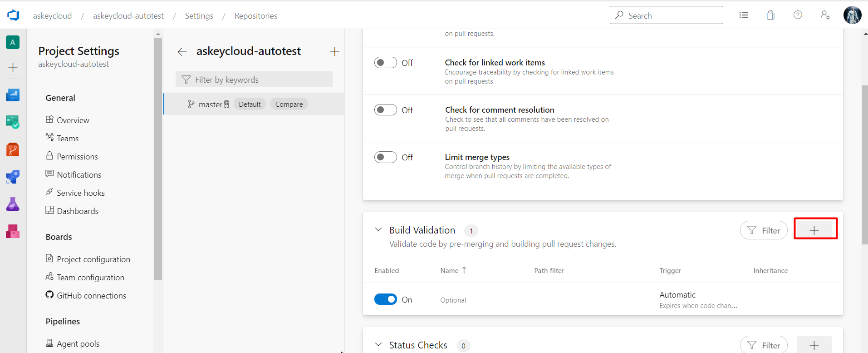Toggle Check for linked work items
This screenshot has height=353, width=868.
coord(386,63)
